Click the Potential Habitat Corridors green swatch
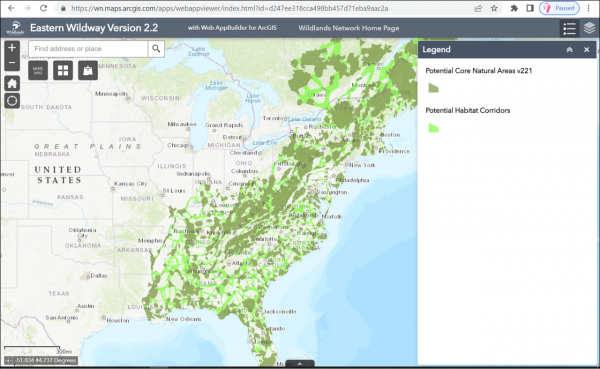The image size is (600, 369). [x=433, y=128]
